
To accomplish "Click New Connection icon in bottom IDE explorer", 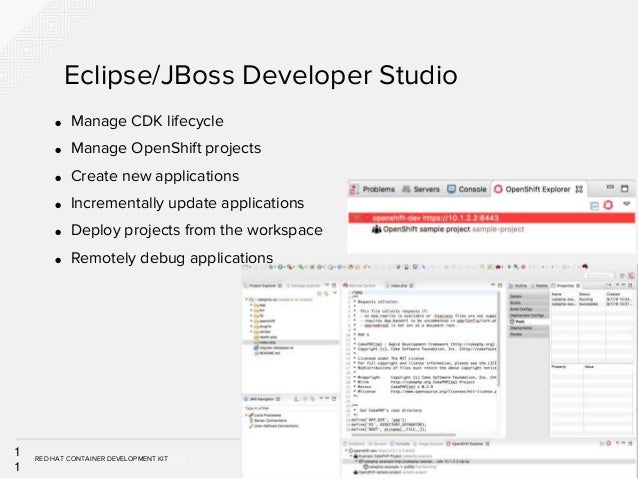I will point(609,444).
